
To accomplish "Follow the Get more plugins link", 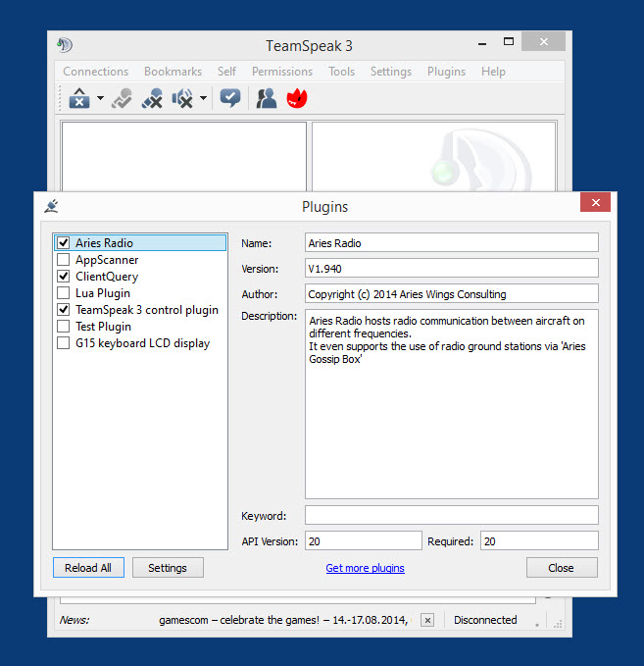I will click(x=365, y=568).
